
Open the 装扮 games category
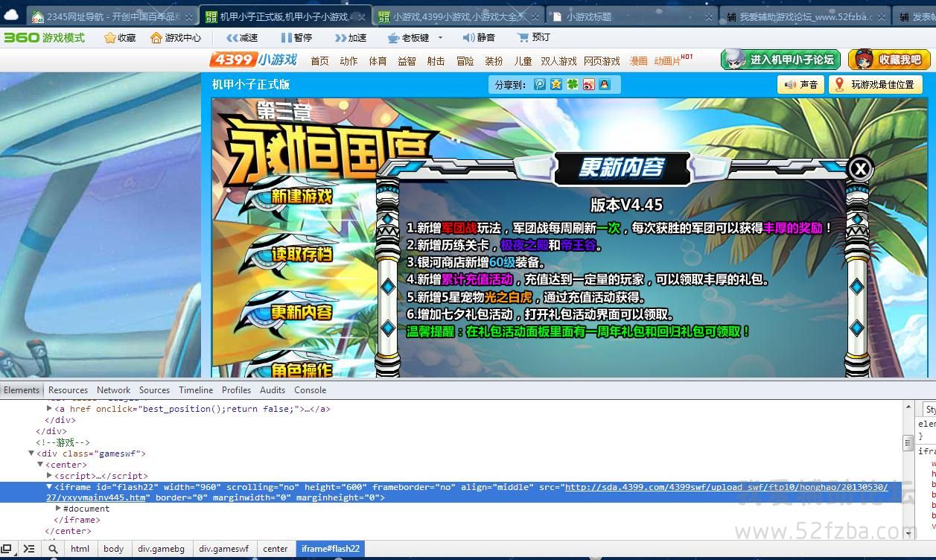coord(494,61)
